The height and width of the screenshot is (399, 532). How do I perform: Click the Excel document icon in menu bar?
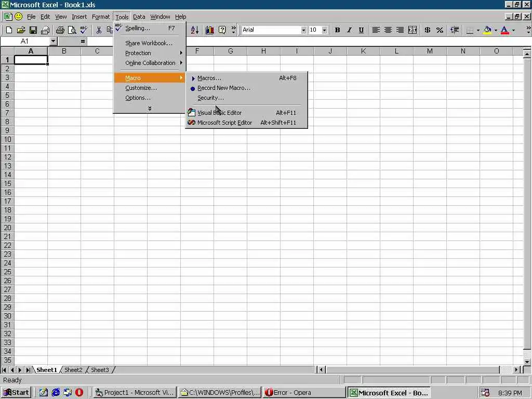(x=7, y=16)
